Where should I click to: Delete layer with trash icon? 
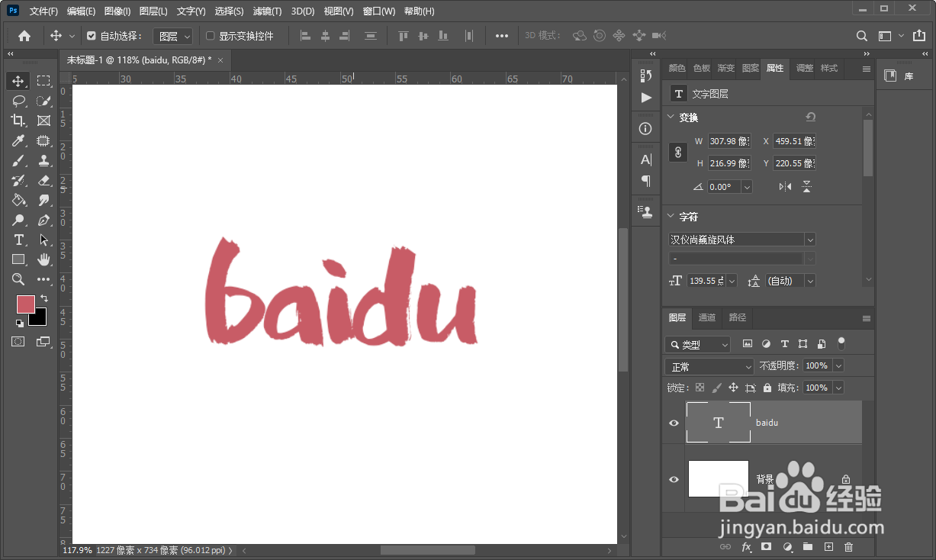click(849, 547)
